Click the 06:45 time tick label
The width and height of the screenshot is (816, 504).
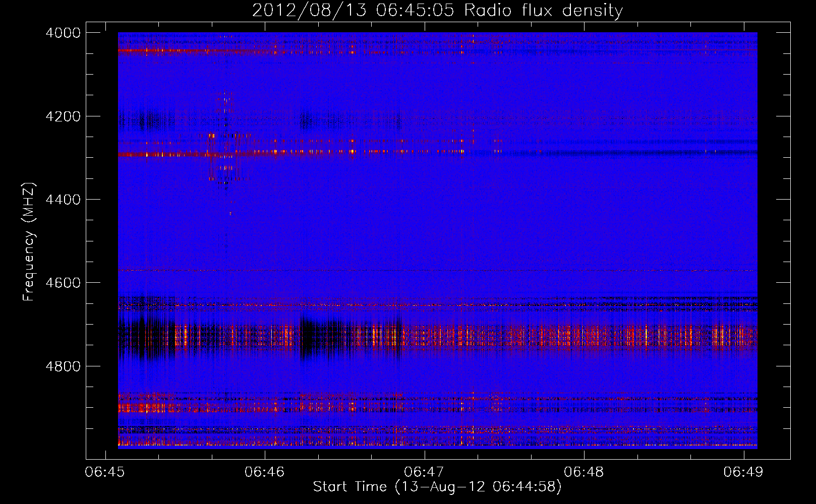click(x=105, y=472)
